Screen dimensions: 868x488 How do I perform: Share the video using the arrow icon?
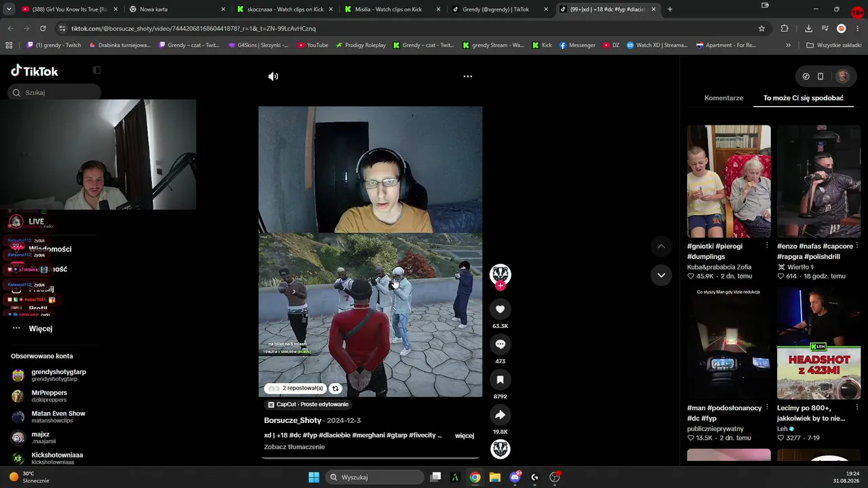[500, 415]
